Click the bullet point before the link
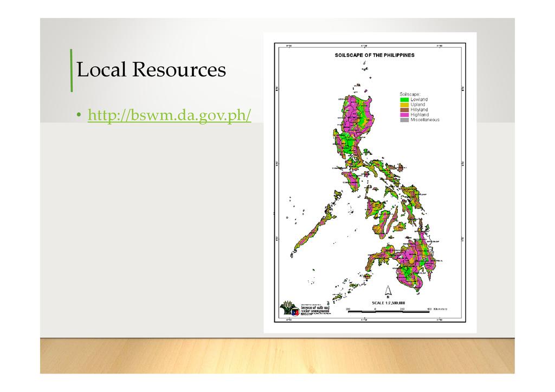This screenshot has width=555, height=392. click(x=79, y=115)
